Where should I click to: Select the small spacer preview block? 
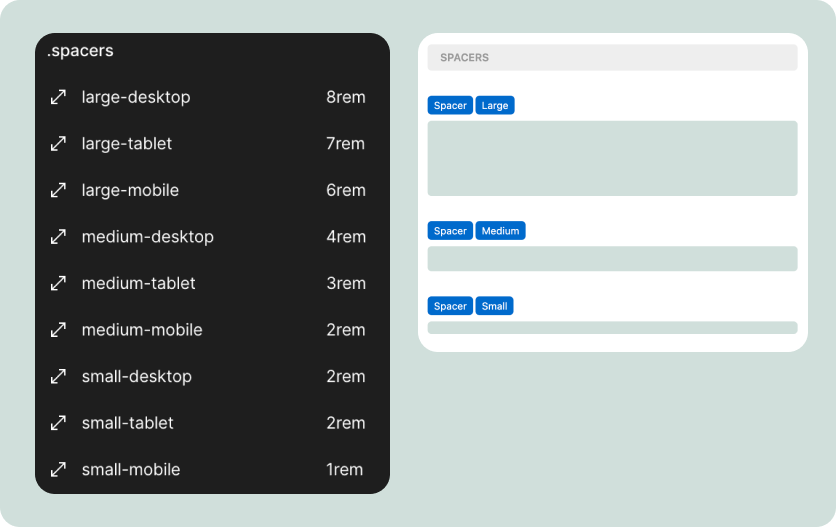pyautogui.click(x=612, y=328)
